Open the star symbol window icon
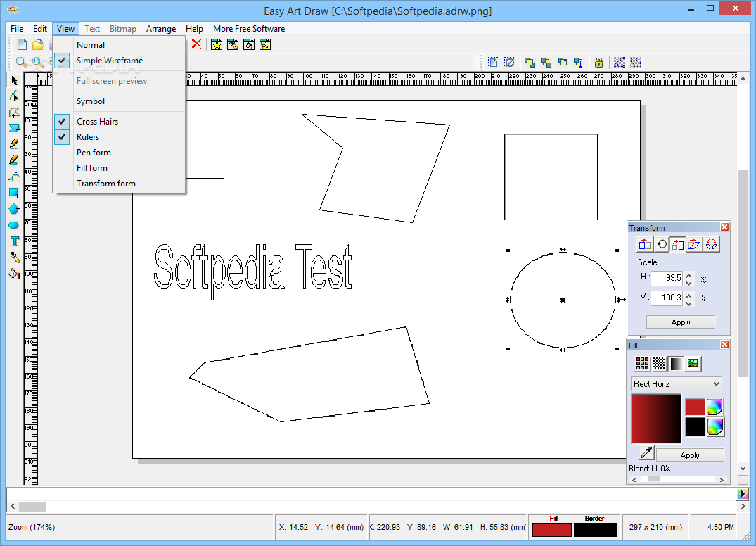756x546 pixels. pos(217,45)
